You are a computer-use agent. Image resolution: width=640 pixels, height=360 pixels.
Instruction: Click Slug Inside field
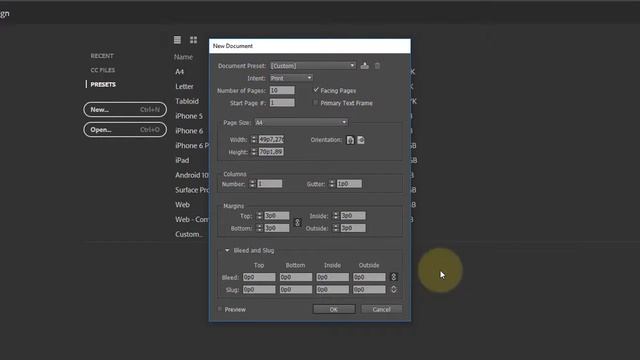pos(333,289)
